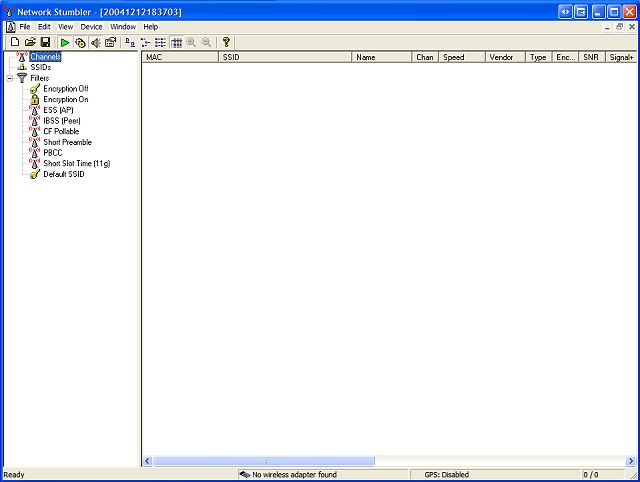This screenshot has height=482, width=640.
Task: Click the horizontal scrollbar right arrow
Action: coord(631,461)
